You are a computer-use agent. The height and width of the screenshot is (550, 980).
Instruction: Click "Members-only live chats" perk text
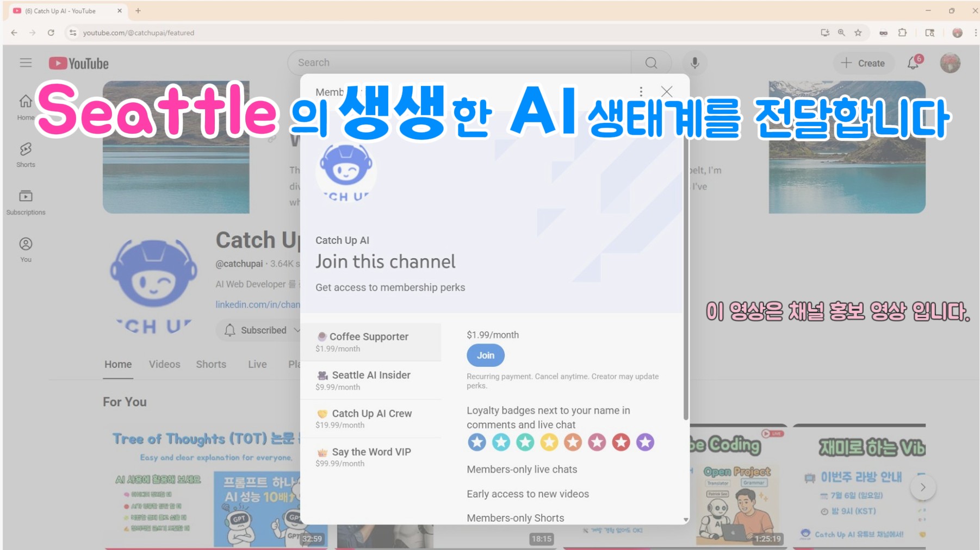pyautogui.click(x=522, y=470)
